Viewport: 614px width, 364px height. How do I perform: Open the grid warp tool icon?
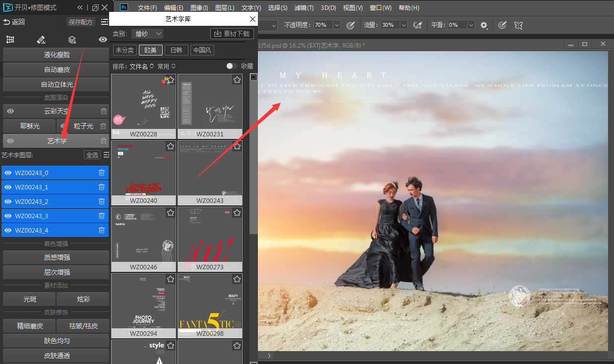pos(10,40)
